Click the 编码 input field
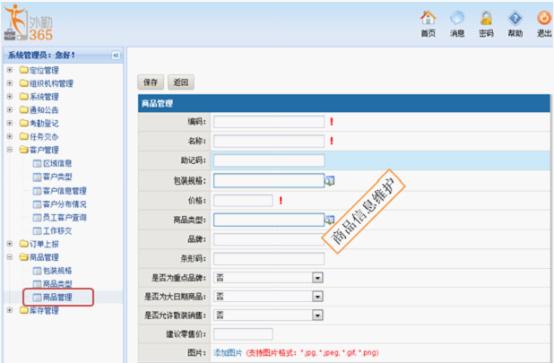Viewport: 554px width, 363px height. 269,122
